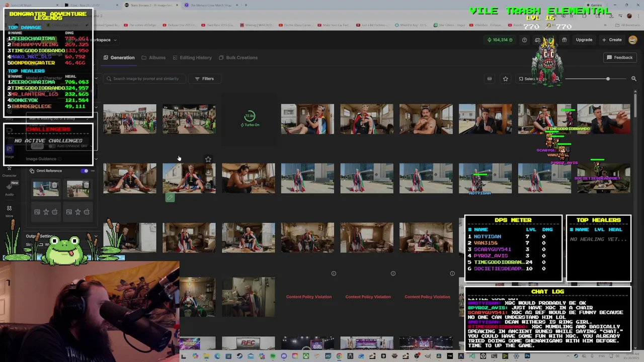Open Xbox app from the taskbar
The width and height of the screenshot is (644, 362).
click(306, 356)
